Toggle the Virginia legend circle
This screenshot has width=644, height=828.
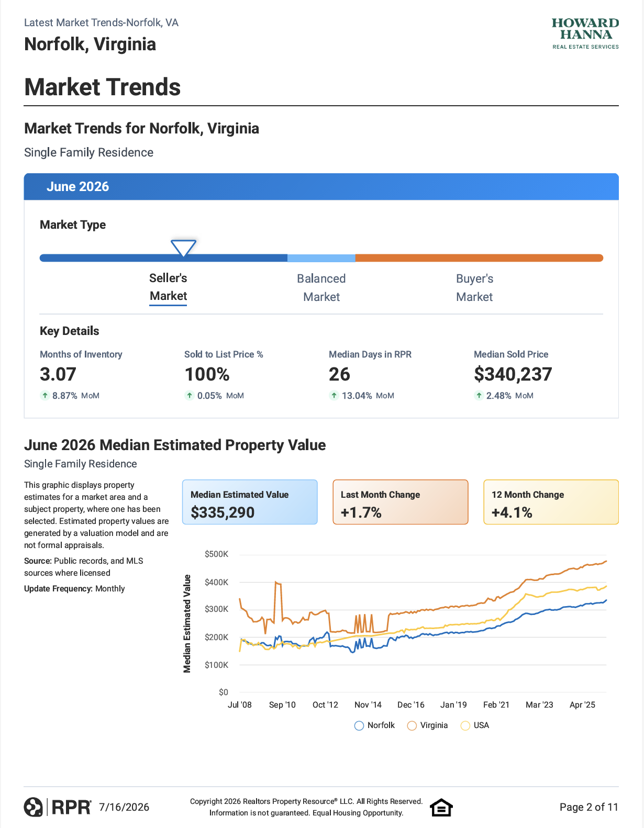(412, 726)
